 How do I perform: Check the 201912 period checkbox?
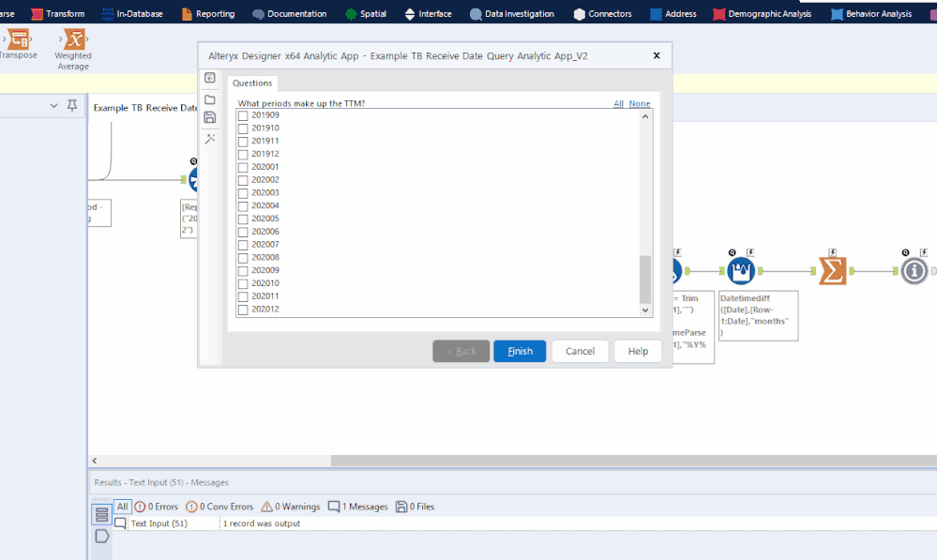(x=243, y=154)
